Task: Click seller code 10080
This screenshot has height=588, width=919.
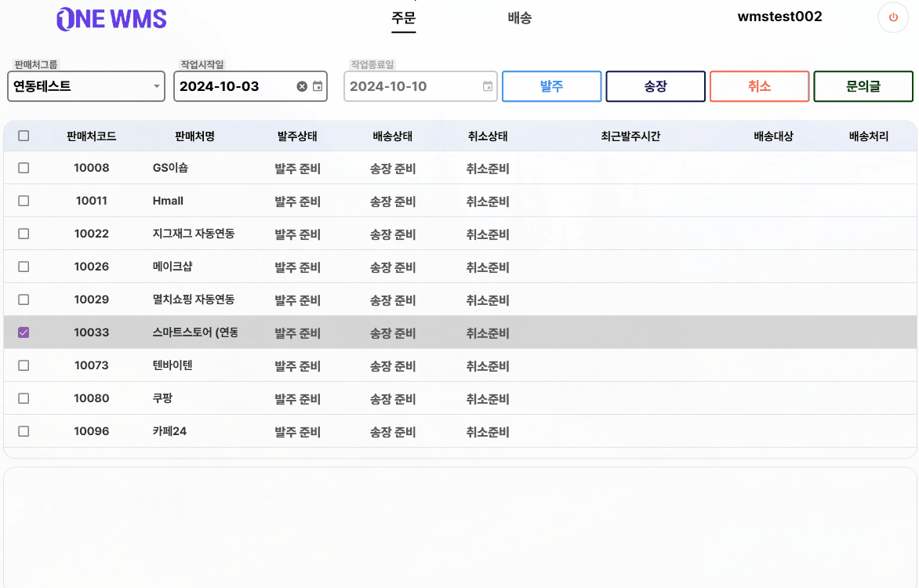Action: [92, 398]
